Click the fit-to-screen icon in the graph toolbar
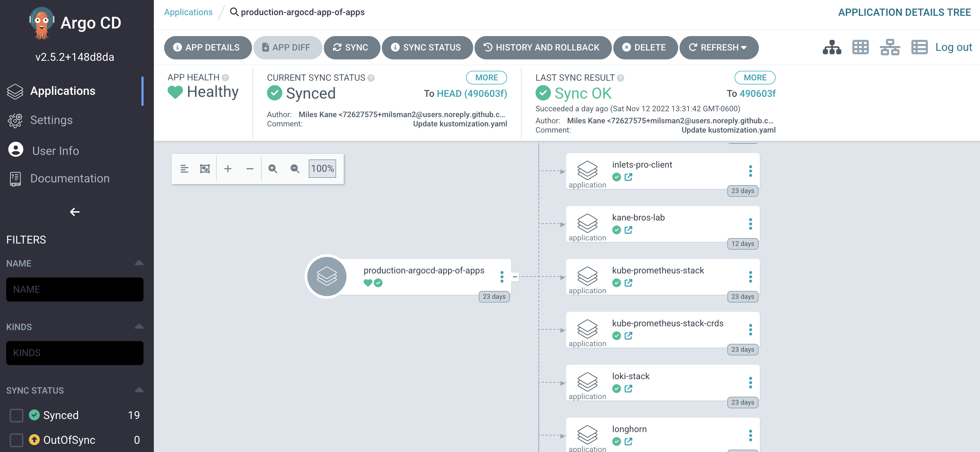 [x=205, y=169]
